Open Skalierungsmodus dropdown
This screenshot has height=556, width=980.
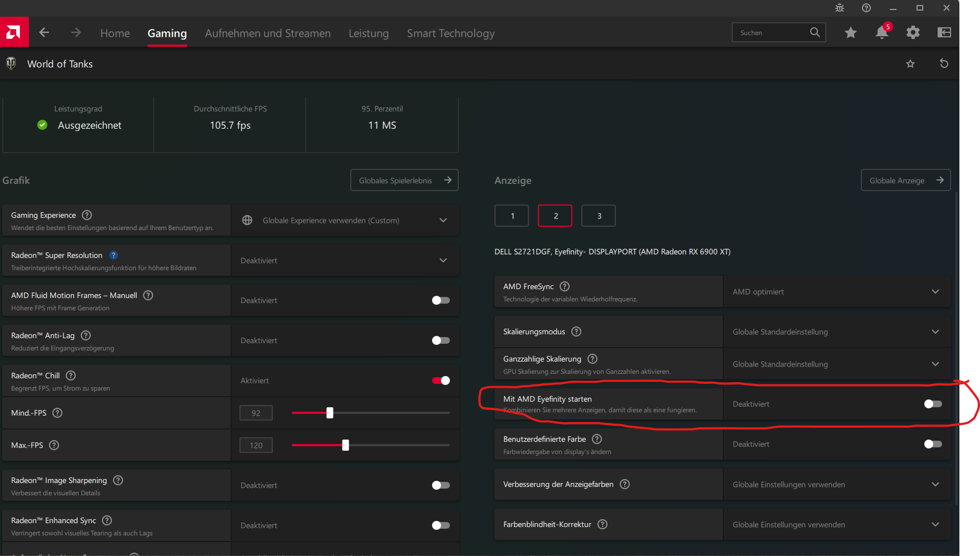[x=837, y=331]
